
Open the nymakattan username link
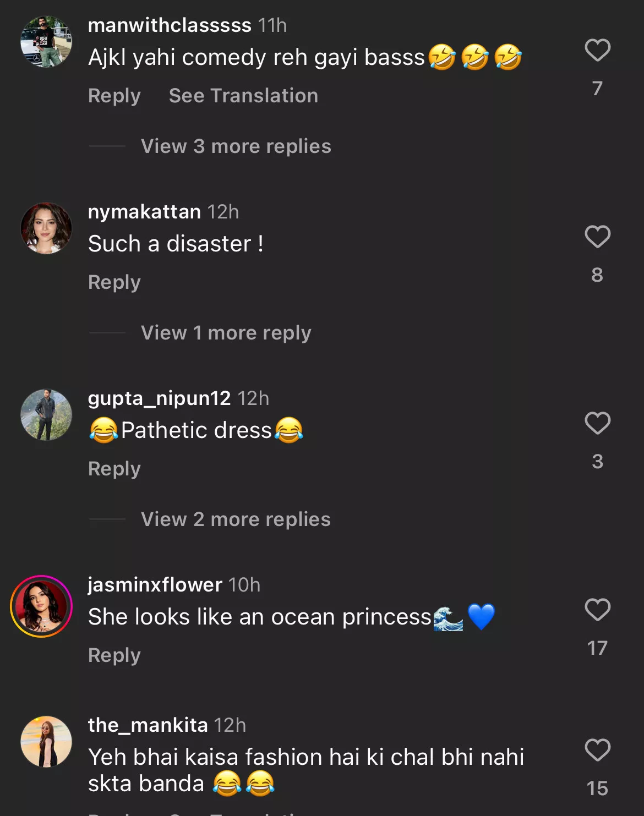pyautogui.click(x=144, y=212)
